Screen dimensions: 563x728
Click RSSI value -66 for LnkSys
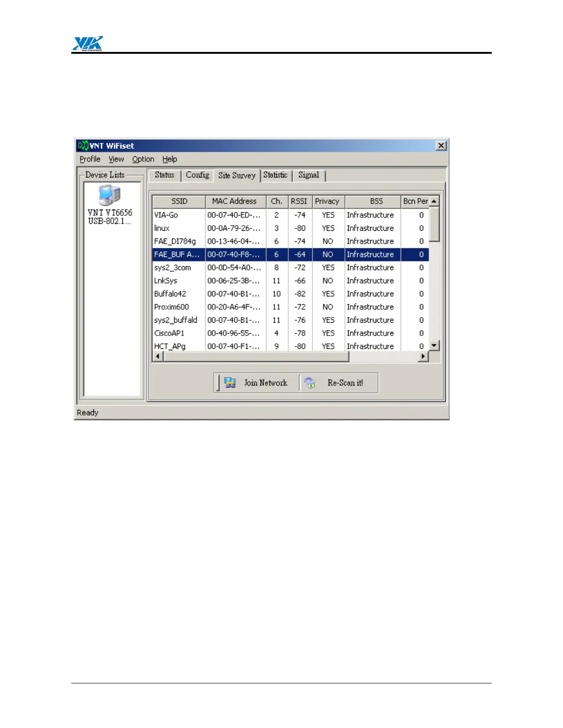pyautogui.click(x=300, y=280)
